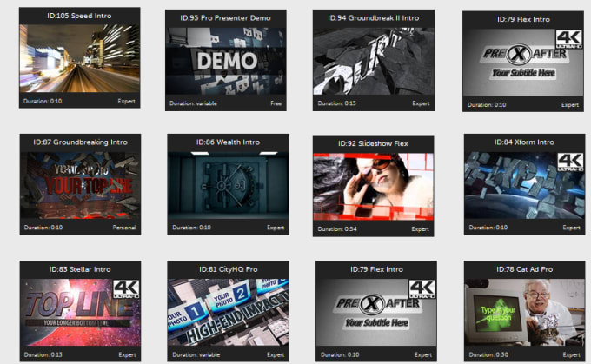Screen dimensions: 591x364
Task: Click the 'ID:86 Wealth Intro' title
Action: click(226, 141)
